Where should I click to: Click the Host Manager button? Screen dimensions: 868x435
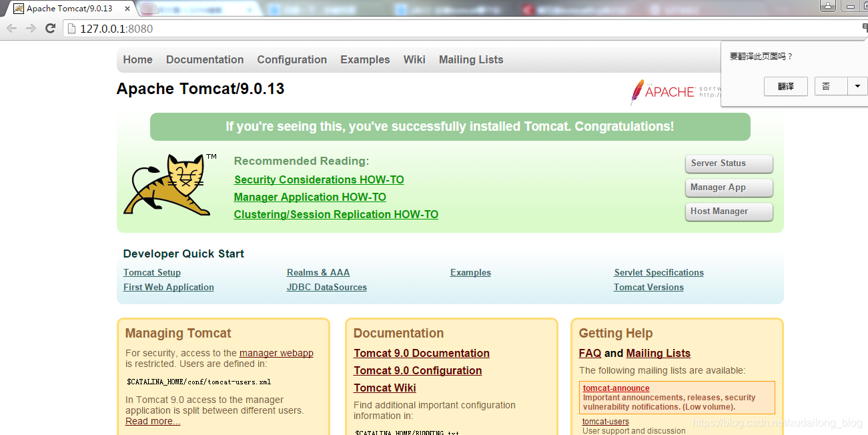[729, 211]
